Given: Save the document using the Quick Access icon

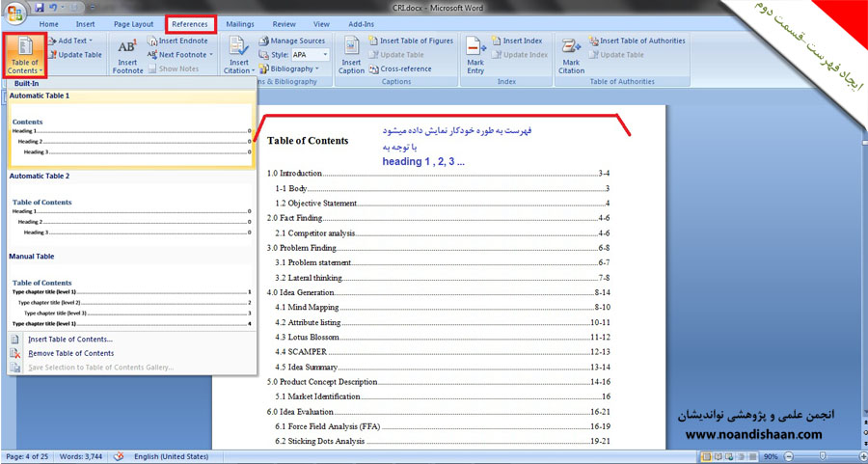Looking at the screenshot, I should pos(40,8).
